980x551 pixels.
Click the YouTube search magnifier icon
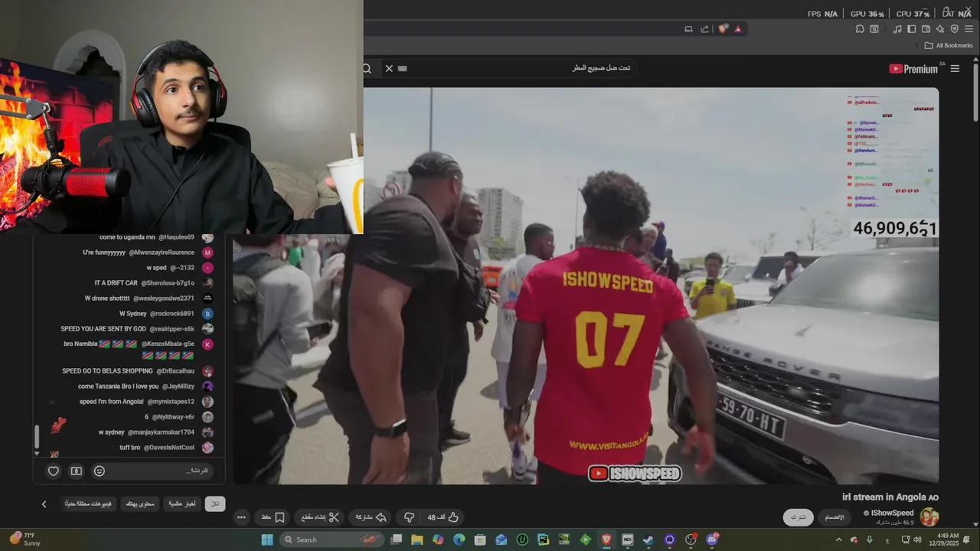pyautogui.click(x=367, y=68)
